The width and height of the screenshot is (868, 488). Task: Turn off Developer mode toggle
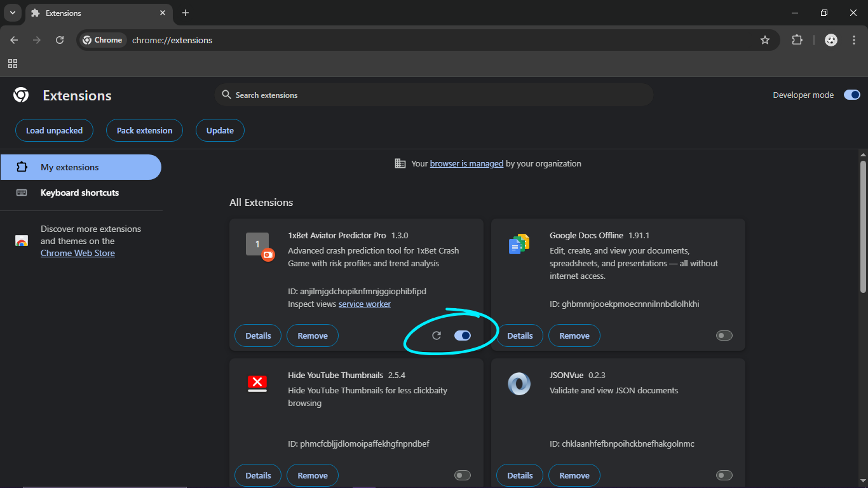coord(851,95)
